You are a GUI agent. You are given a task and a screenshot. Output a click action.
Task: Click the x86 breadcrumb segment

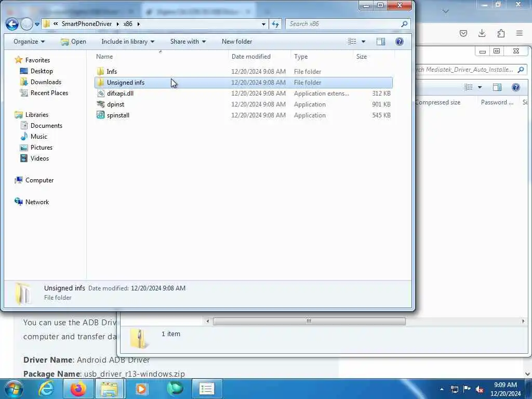[x=128, y=24]
